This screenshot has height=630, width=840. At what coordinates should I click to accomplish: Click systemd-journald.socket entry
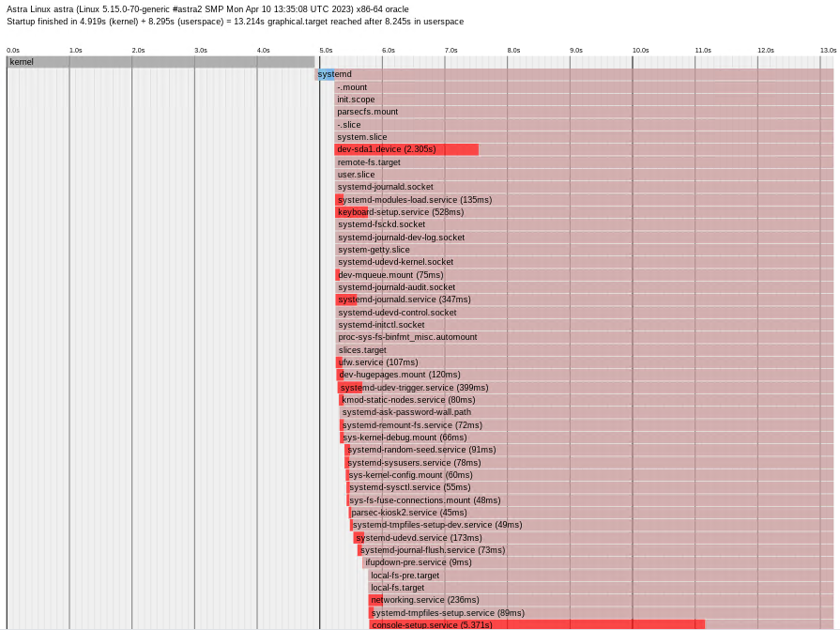coord(385,187)
